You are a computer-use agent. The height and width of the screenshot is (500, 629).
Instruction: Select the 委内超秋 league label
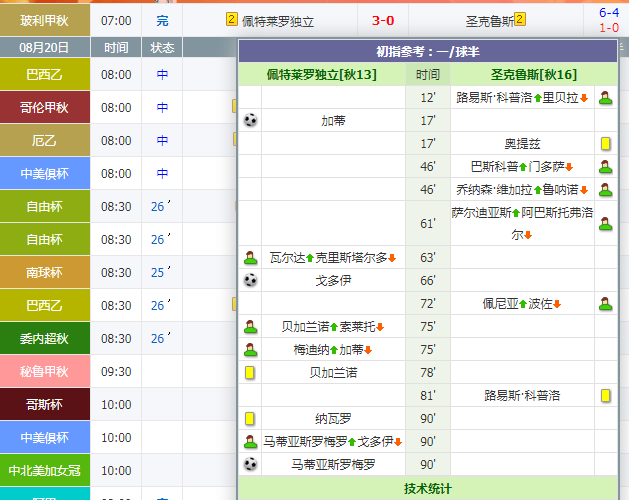point(44,338)
